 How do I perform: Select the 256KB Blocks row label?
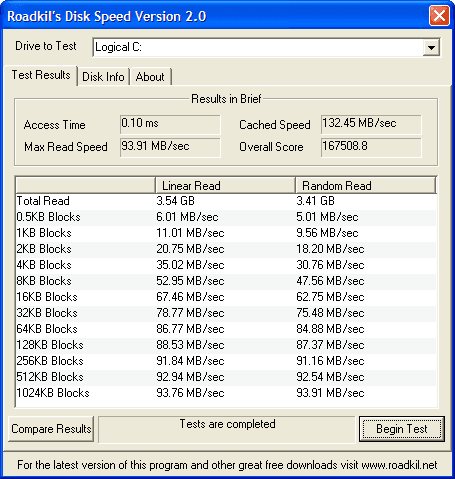(x=50, y=361)
